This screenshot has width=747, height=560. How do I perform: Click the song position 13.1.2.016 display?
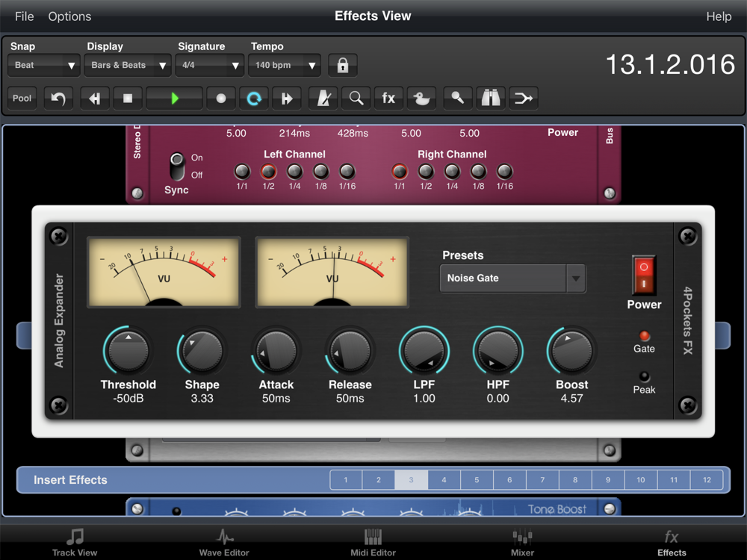(x=670, y=64)
